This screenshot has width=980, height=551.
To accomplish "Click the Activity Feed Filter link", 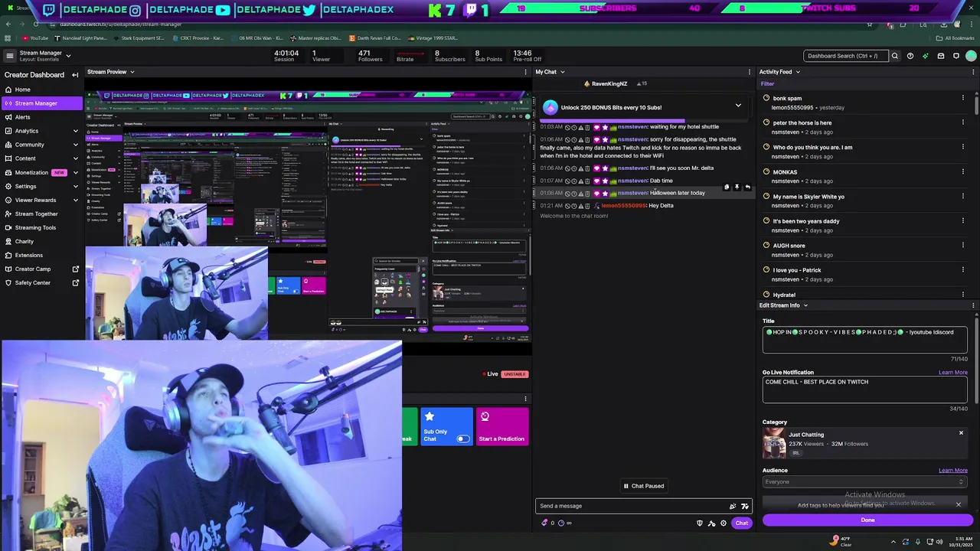I will pos(767,84).
